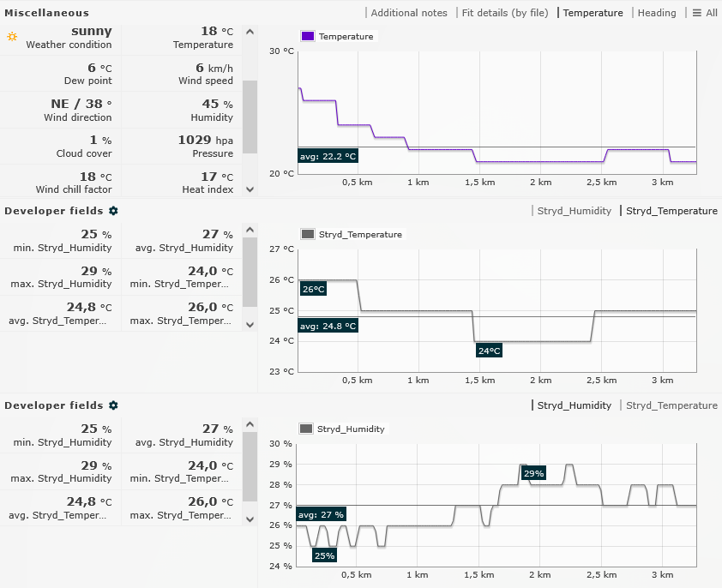
Task: Open the Additional notes link
Action: [409, 13]
